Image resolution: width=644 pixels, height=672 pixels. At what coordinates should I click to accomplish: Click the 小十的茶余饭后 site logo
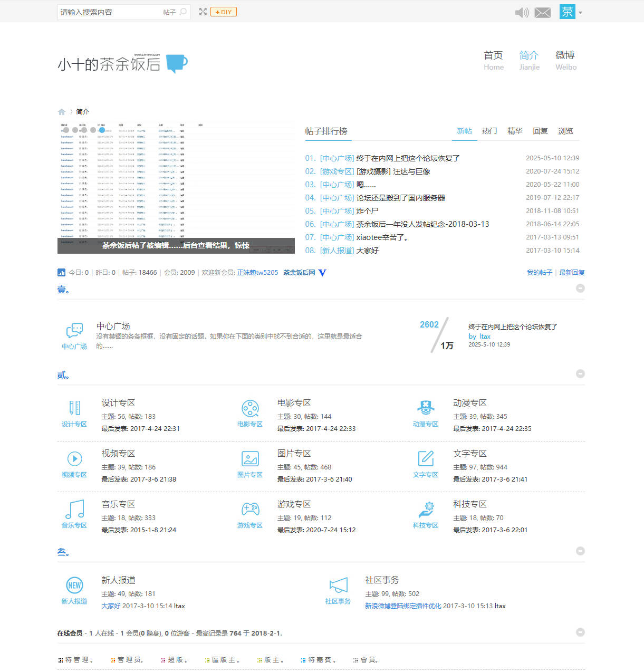[x=122, y=63]
